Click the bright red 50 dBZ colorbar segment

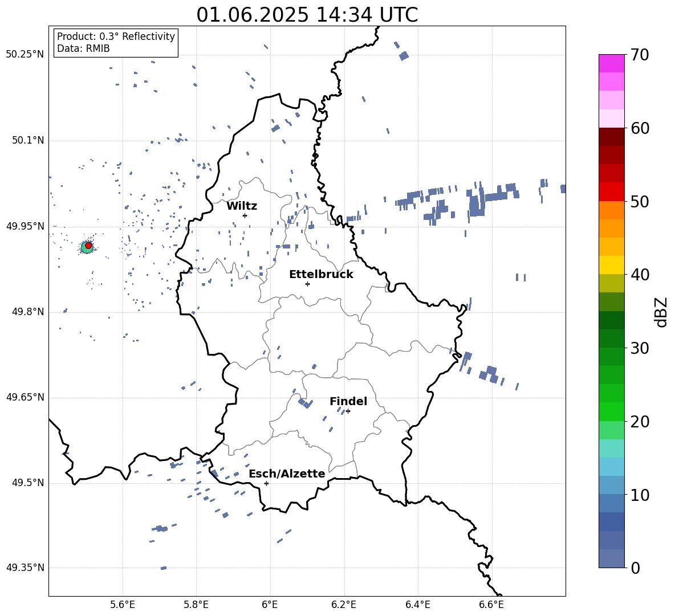(x=611, y=191)
